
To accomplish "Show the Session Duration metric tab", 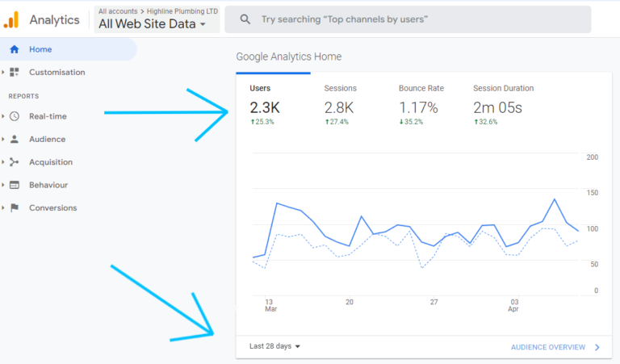I will [x=503, y=104].
